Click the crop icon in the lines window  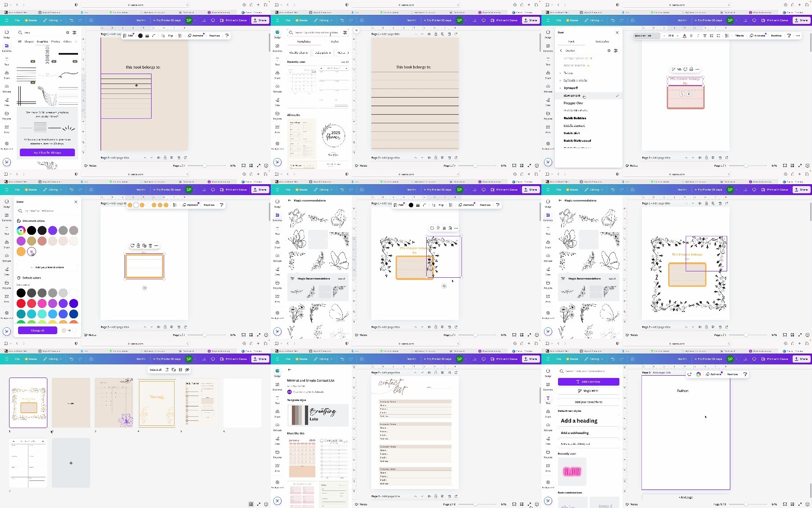pyautogui.click(x=163, y=36)
